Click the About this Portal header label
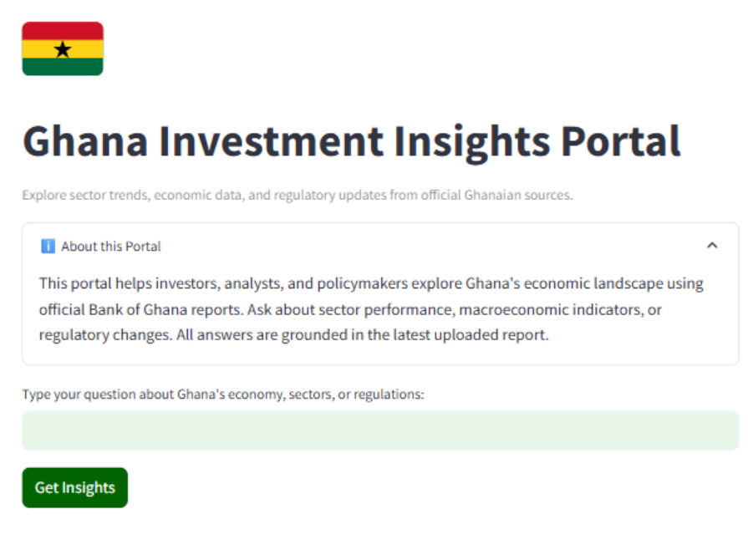 pyautogui.click(x=110, y=246)
